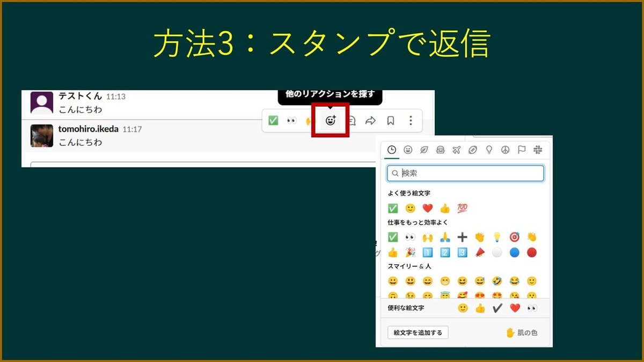
Task: Click the テストくん sender name
Action: (x=80, y=97)
